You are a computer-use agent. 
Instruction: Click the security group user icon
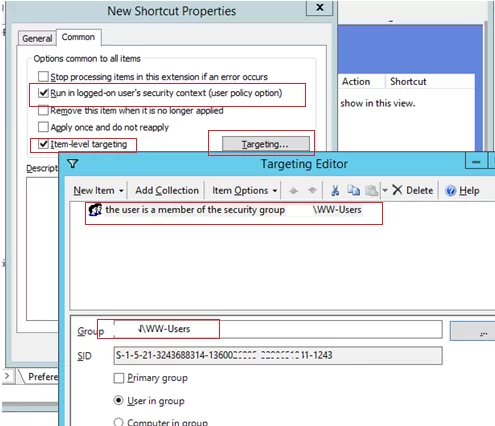95,210
